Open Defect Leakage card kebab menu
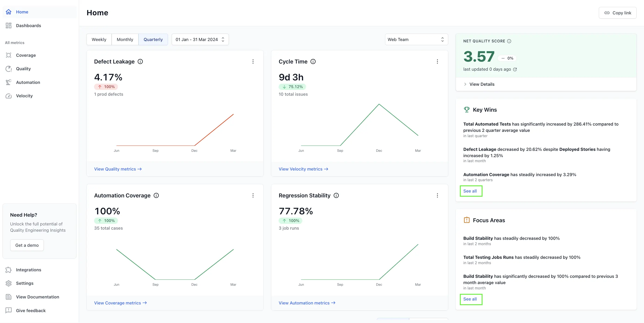Image resolution: width=644 pixels, height=323 pixels. tap(253, 61)
